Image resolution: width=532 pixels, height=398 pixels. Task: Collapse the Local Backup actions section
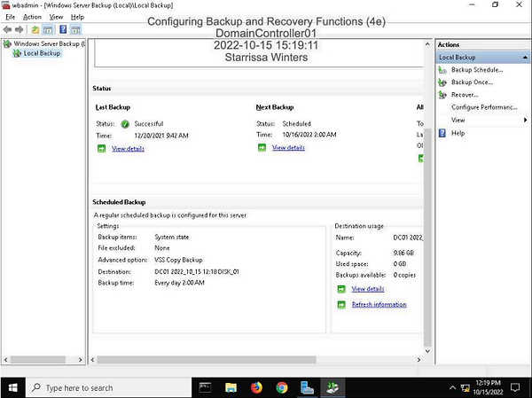(525, 58)
